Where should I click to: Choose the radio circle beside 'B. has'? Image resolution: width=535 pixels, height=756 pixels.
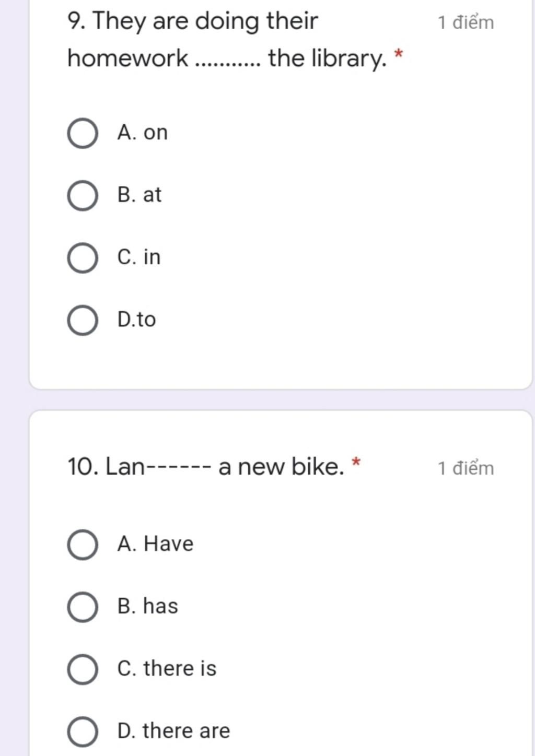coord(83,607)
